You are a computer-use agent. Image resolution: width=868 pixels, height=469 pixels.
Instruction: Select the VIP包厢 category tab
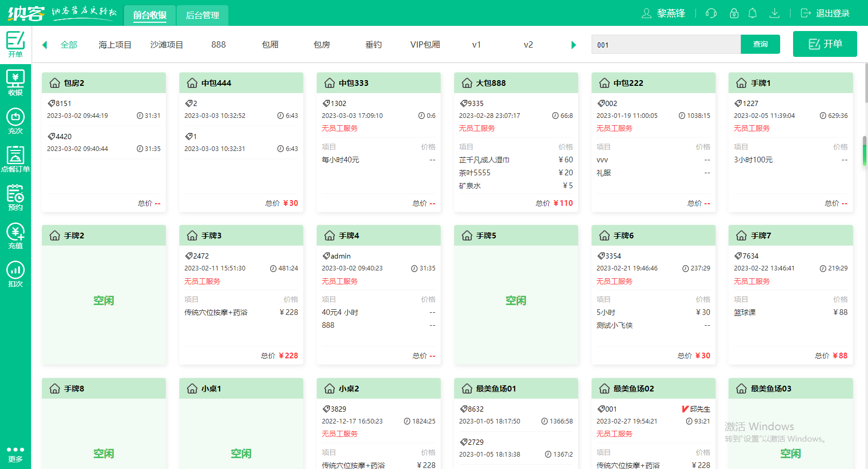click(x=425, y=44)
